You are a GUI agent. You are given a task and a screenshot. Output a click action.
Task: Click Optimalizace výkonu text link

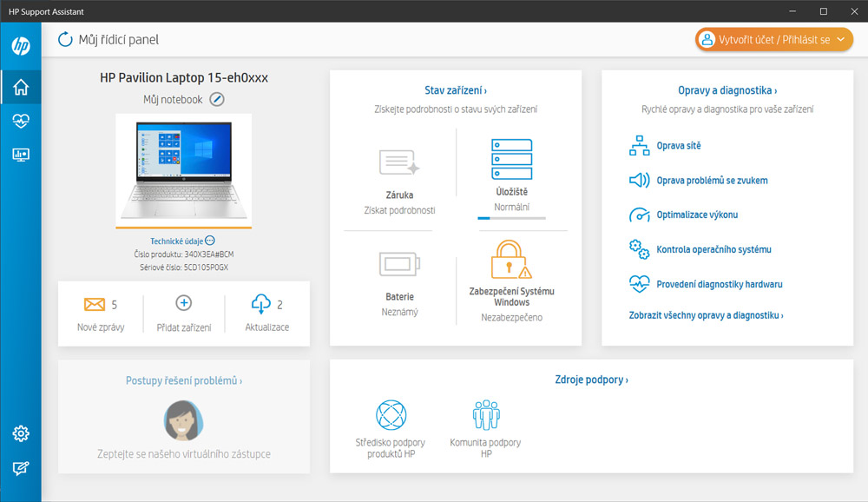[x=697, y=215]
